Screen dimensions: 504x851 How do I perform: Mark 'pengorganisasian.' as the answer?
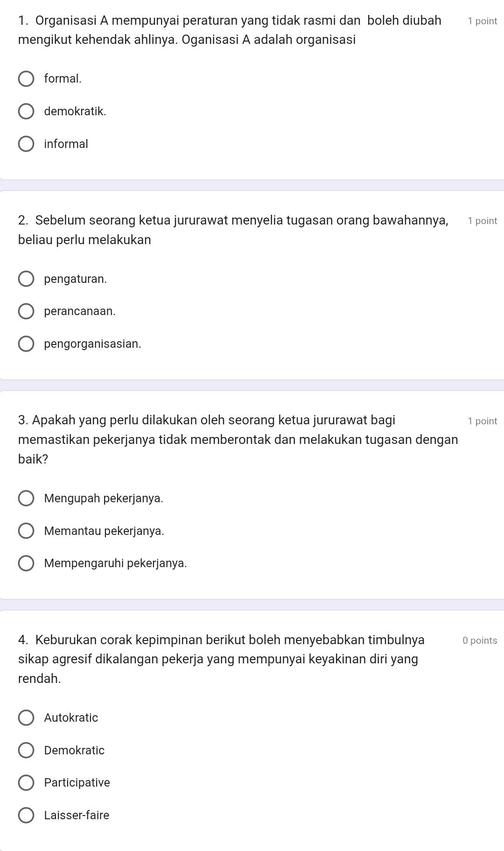tap(26, 344)
